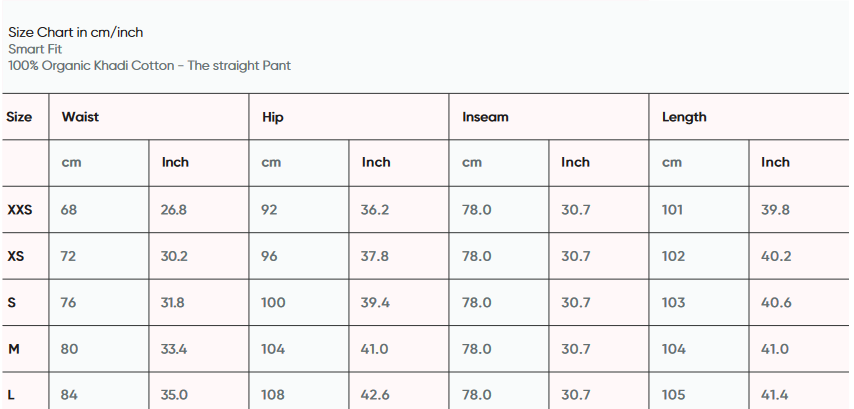Click the L size row label

[x=12, y=395]
